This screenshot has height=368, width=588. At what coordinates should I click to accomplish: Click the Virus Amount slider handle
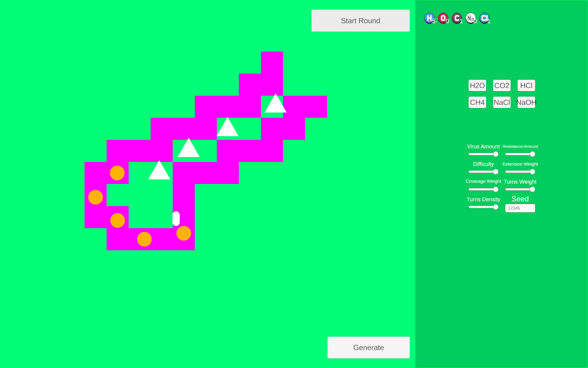tap(496, 154)
